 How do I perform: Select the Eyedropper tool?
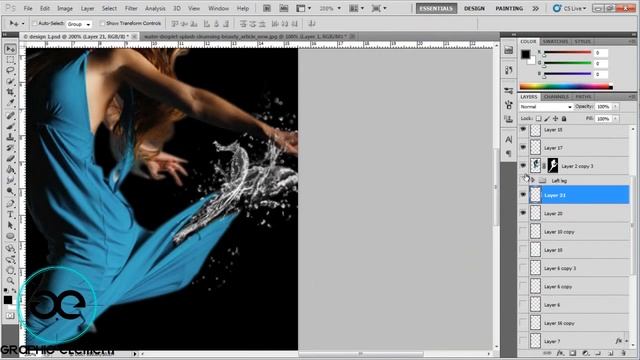coord(10,102)
